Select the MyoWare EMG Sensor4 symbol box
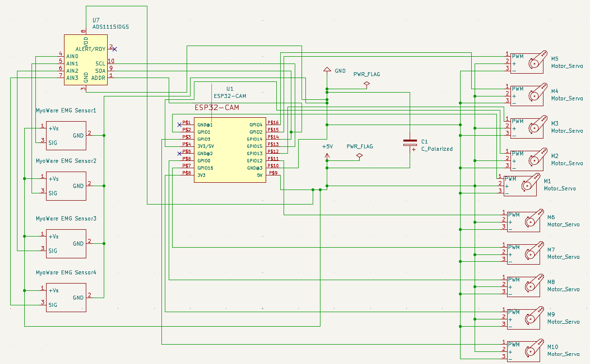 click(x=66, y=297)
